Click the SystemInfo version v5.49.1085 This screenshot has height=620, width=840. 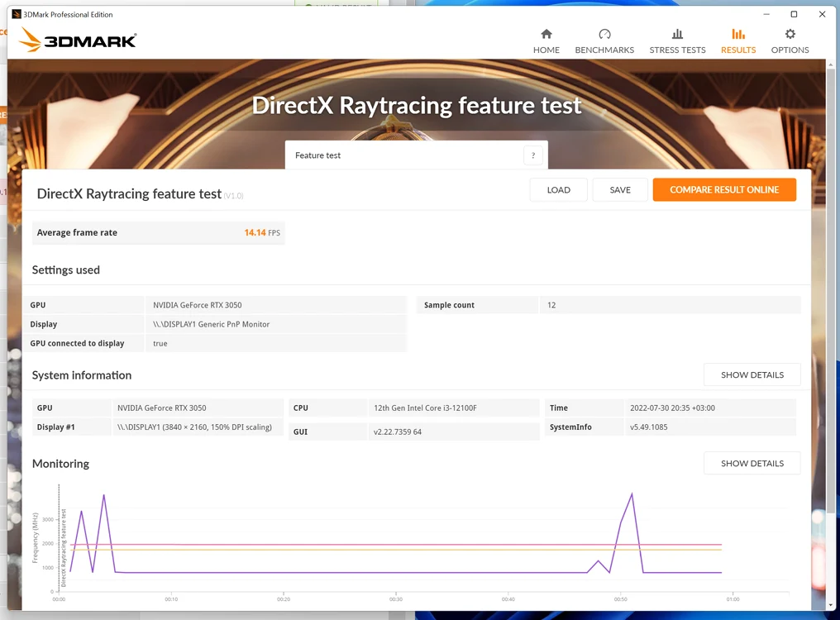point(649,427)
